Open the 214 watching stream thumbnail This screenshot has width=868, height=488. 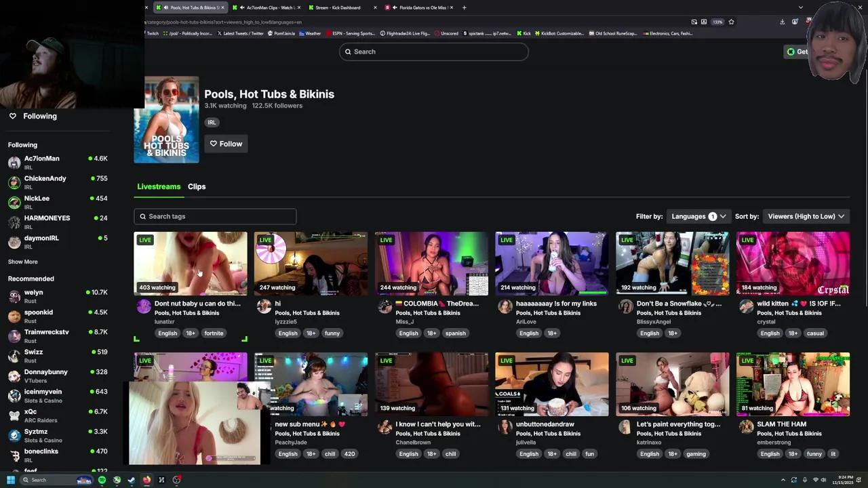coord(552,264)
